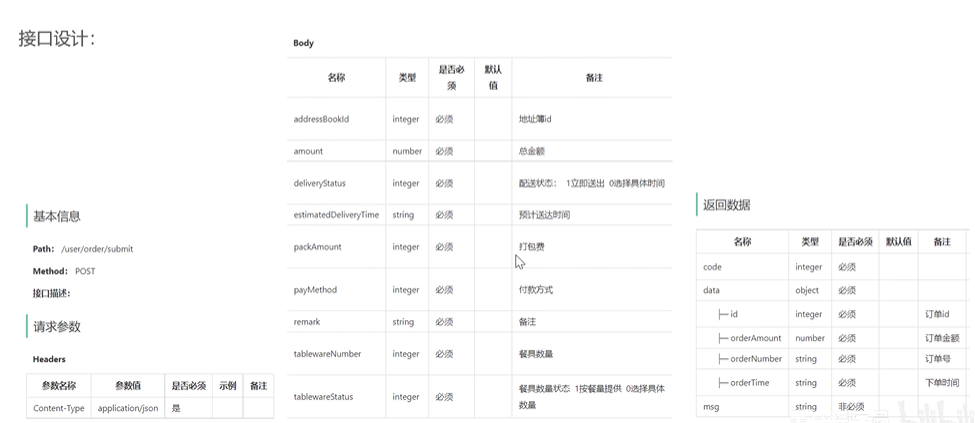Select the msg field name
The width and height of the screenshot is (975, 423).
[x=710, y=407]
